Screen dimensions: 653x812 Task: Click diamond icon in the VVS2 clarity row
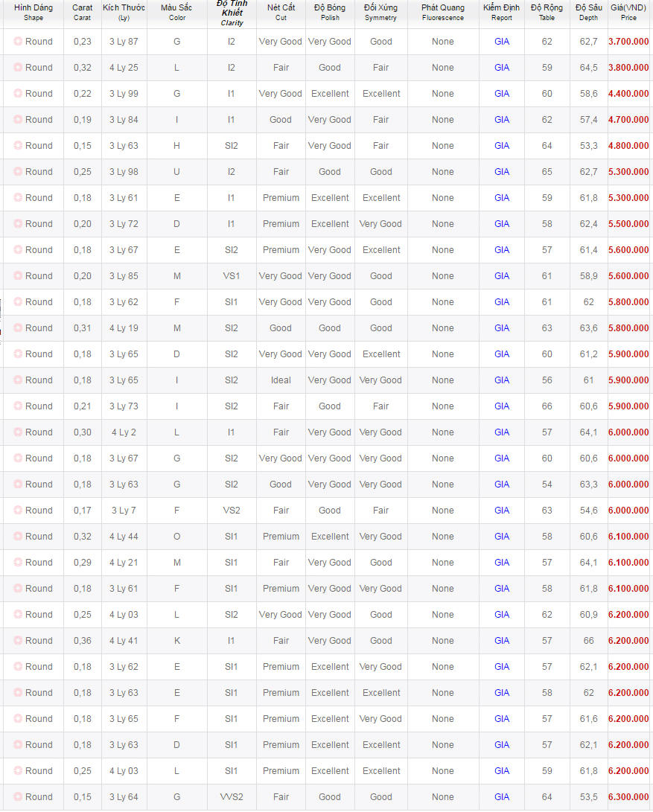18,797
